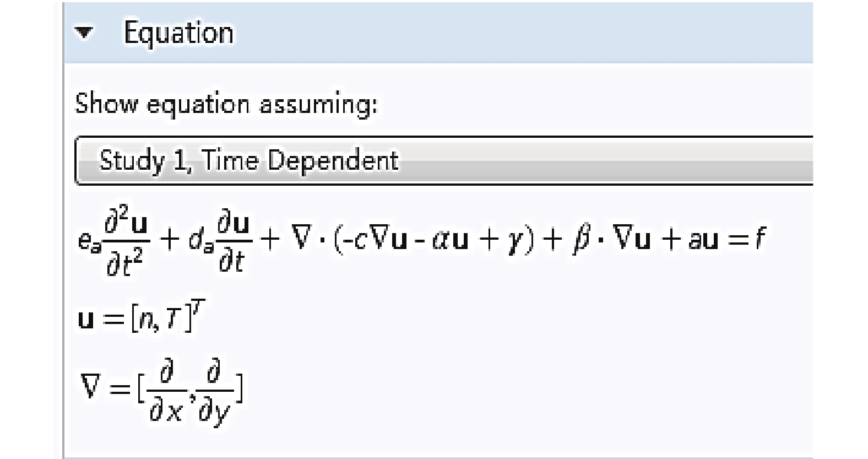Screen dimensions: 868x459
Task: Select the second time derivative fraction
Action: click(126, 240)
